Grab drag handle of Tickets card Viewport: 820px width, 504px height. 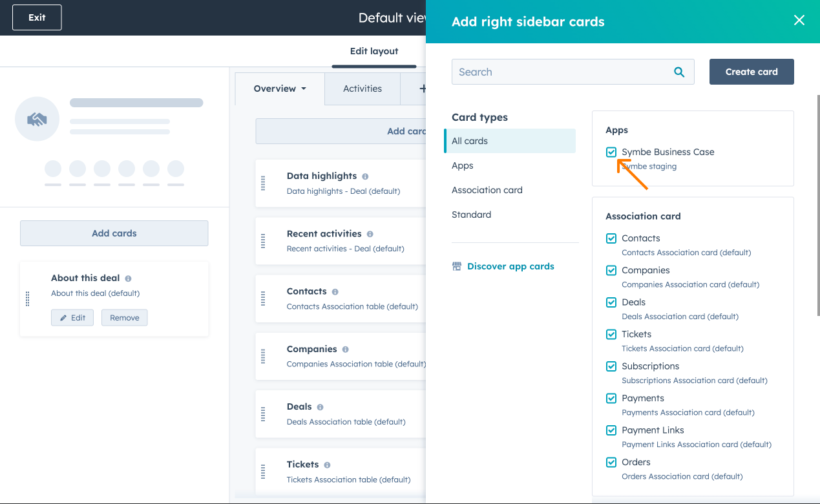pyautogui.click(x=263, y=472)
